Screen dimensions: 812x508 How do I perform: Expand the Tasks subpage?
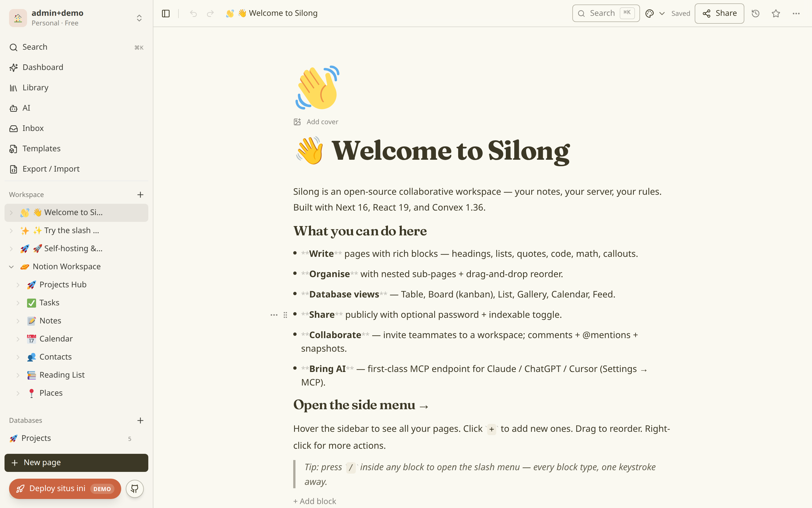[x=18, y=303]
